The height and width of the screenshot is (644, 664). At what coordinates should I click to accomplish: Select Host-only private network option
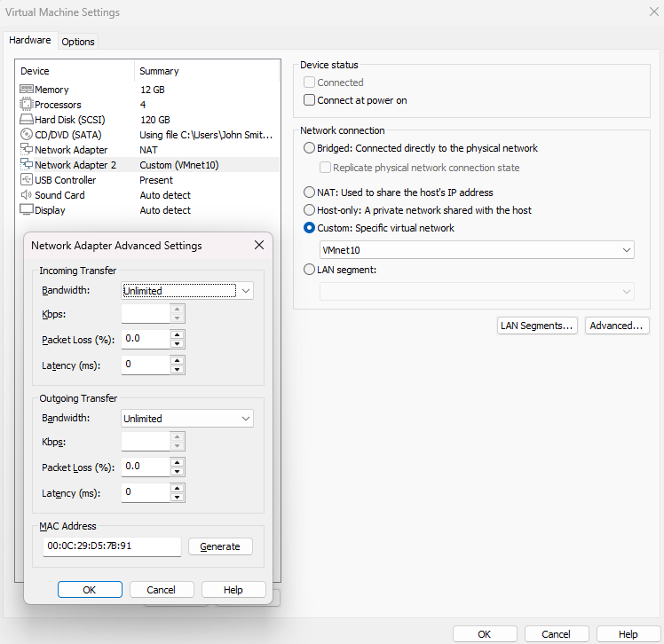click(x=309, y=210)
